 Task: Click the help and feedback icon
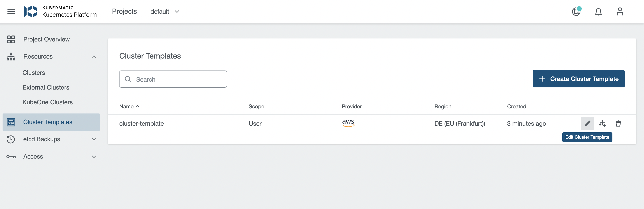pyautogui.click(x=576, y=12)
